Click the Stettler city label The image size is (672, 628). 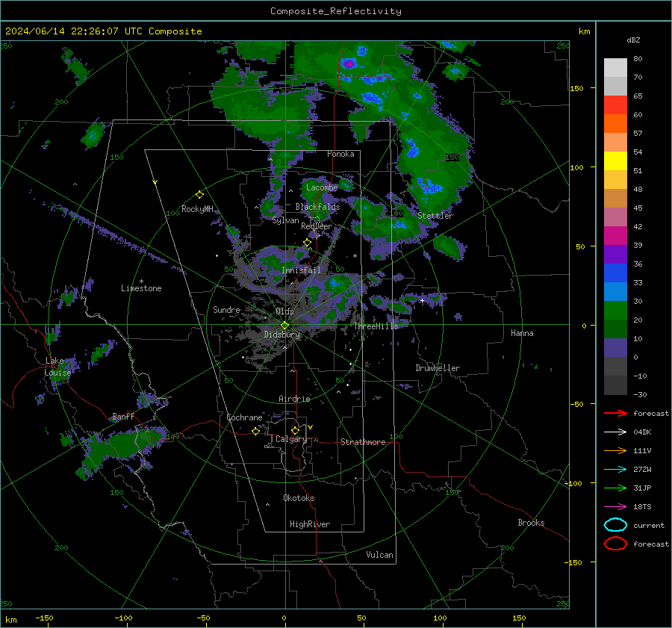435,216
